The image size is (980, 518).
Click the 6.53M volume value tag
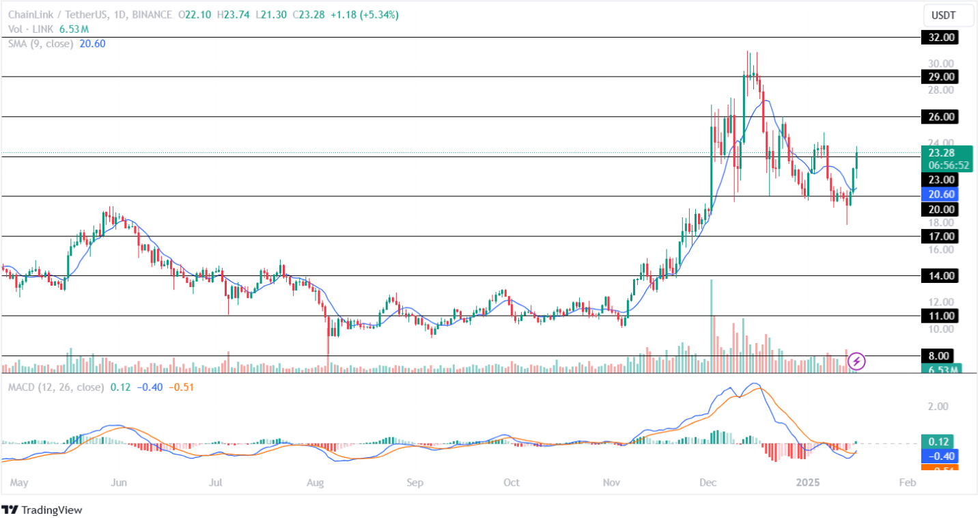(x=943, y=369)
